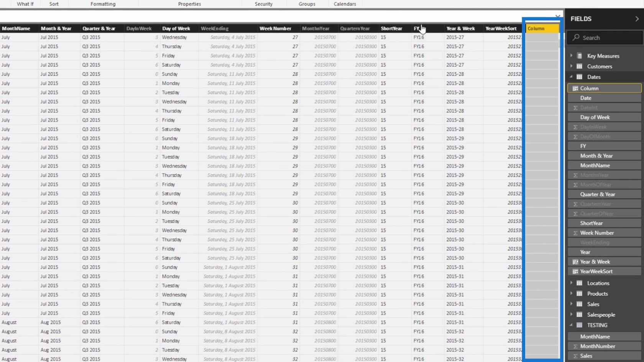
Task: Select the Year & Week column header
Action: [463, 28]
